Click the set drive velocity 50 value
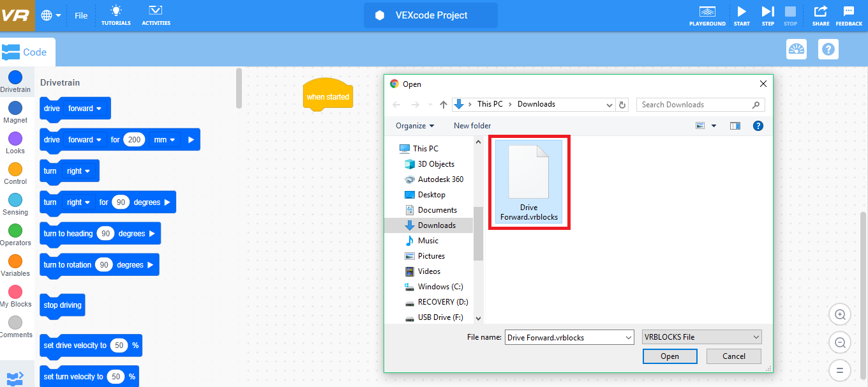 coord(119,345)
